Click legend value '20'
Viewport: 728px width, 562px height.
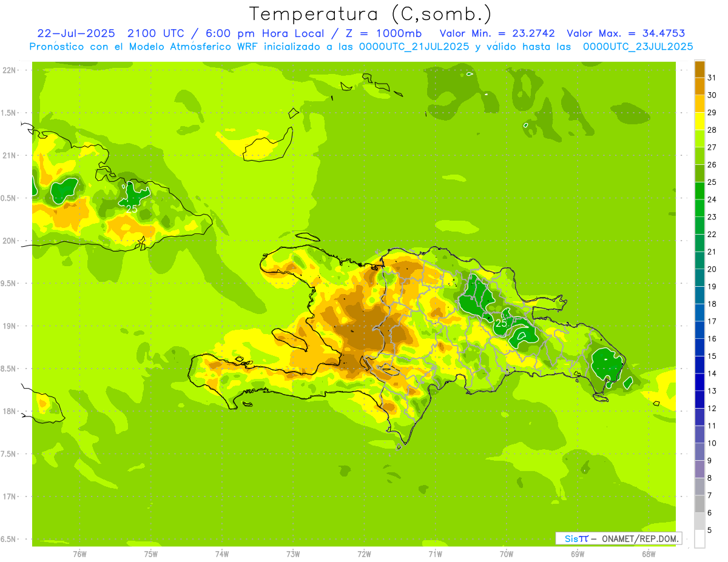(x=712, y=269)
